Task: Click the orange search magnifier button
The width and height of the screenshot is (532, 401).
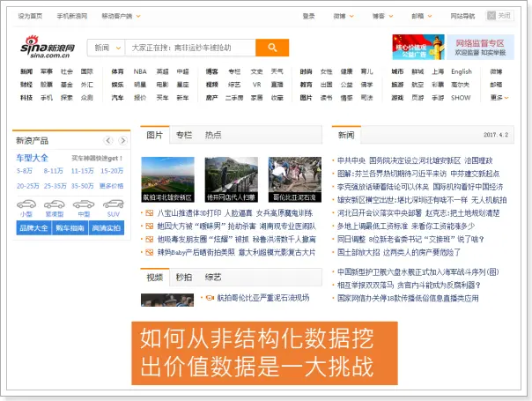Action: pos(272,48)
